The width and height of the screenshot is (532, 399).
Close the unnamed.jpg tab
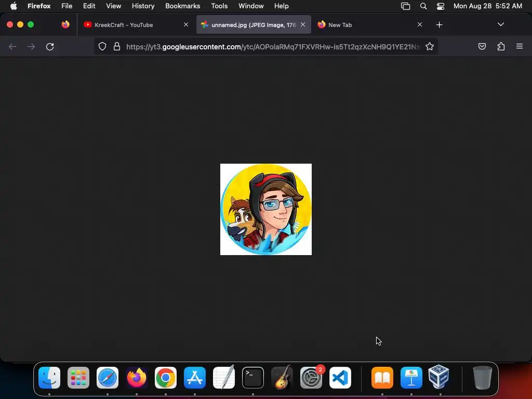coord(303,24)
